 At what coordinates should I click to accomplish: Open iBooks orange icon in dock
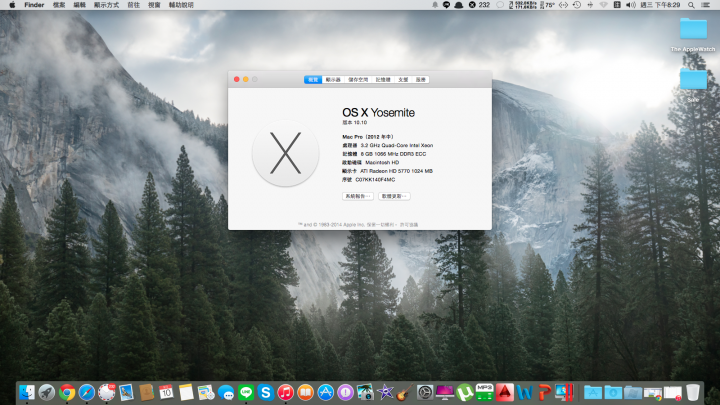(x=305, y=393)
